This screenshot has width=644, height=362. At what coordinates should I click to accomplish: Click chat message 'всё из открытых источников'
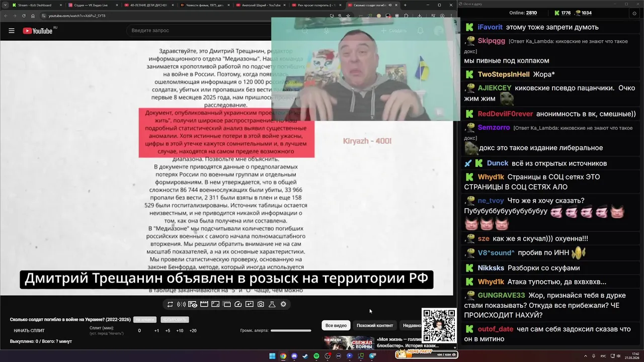pos(559,163)
